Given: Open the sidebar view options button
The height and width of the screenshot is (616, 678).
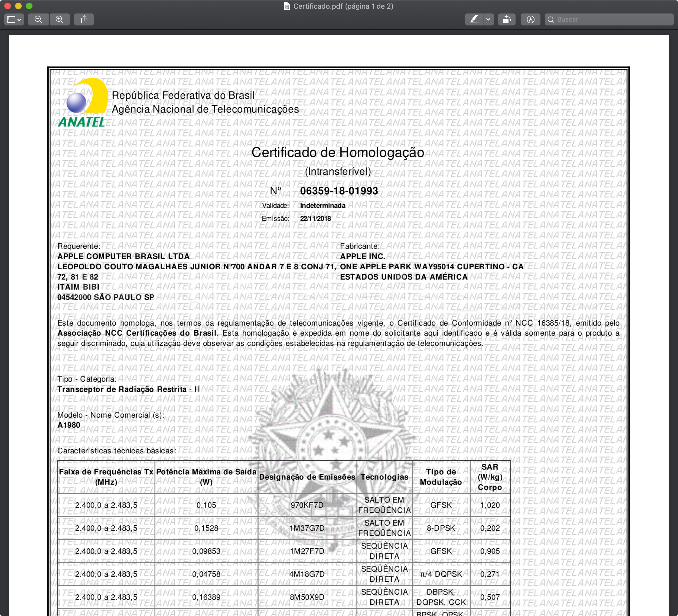Looking at the screenshot, I should point(14,19).
